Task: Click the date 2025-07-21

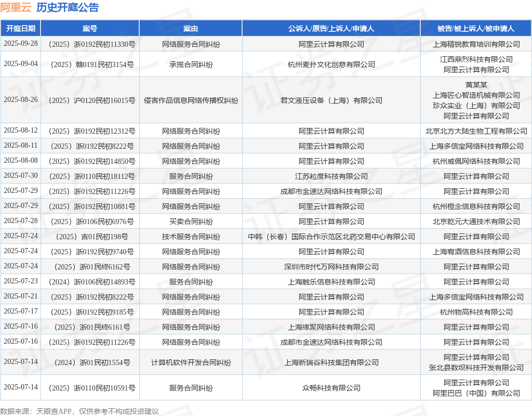Action: [21, 296]
